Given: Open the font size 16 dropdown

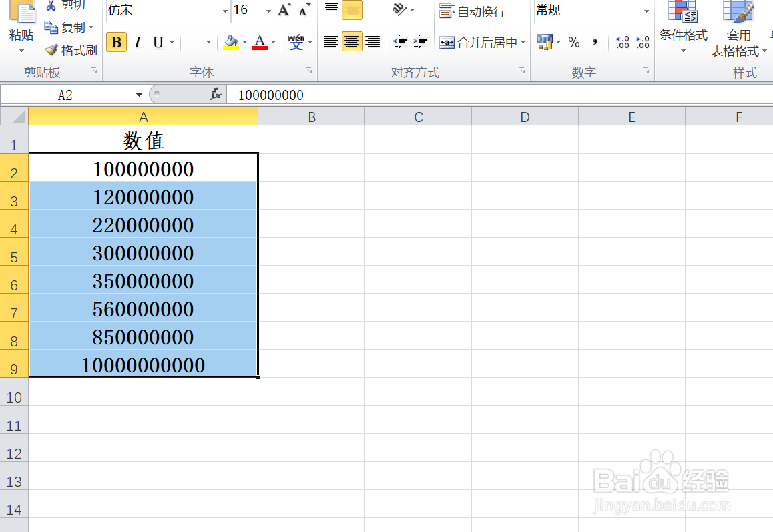Looking at the screenshot, I should coord(268,11).
